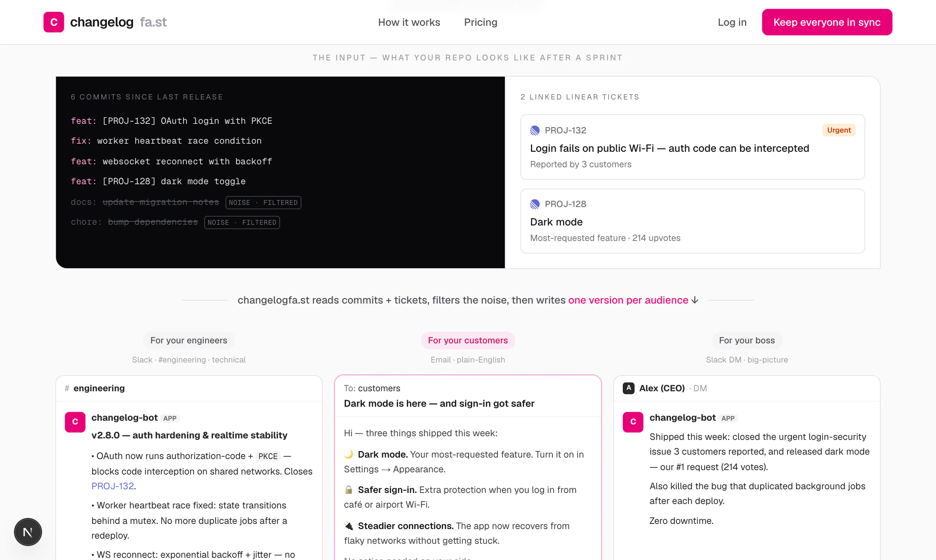
Task: Click '2 LINKED LINEAR TICKETS' heading
Action: (580, 97)
